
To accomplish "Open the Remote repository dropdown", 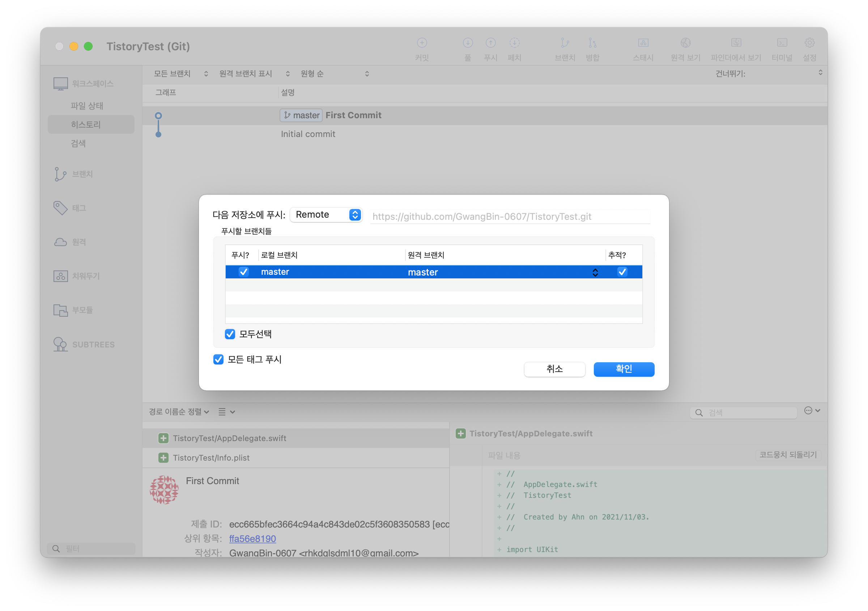I will tap(327, 215).
